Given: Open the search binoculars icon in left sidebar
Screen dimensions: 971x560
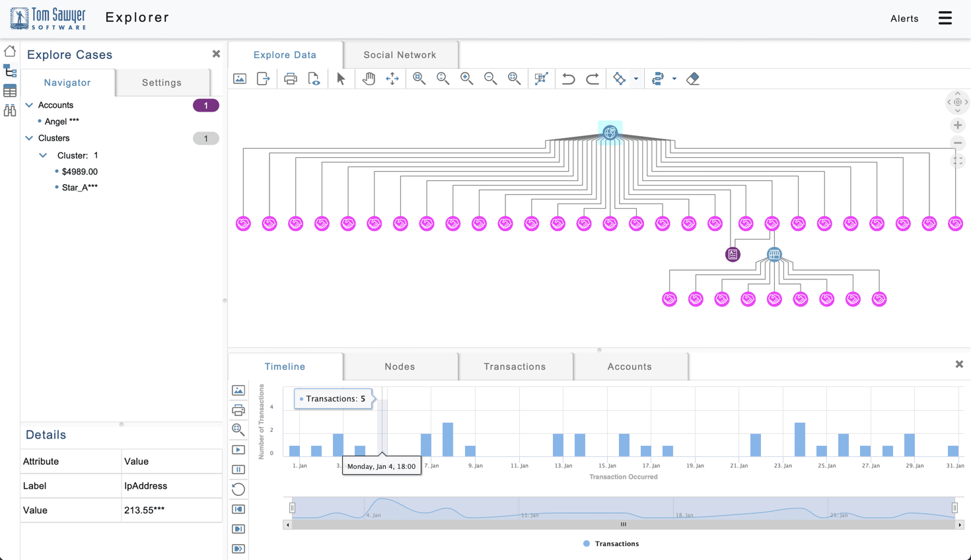Looking at the screenshot, I should point(10,110).
